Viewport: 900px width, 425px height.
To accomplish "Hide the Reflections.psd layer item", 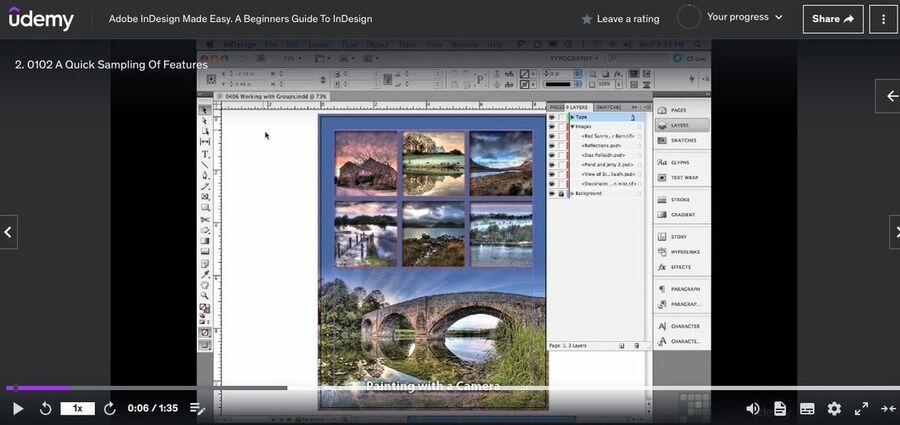I will click(x=552, y=146).
